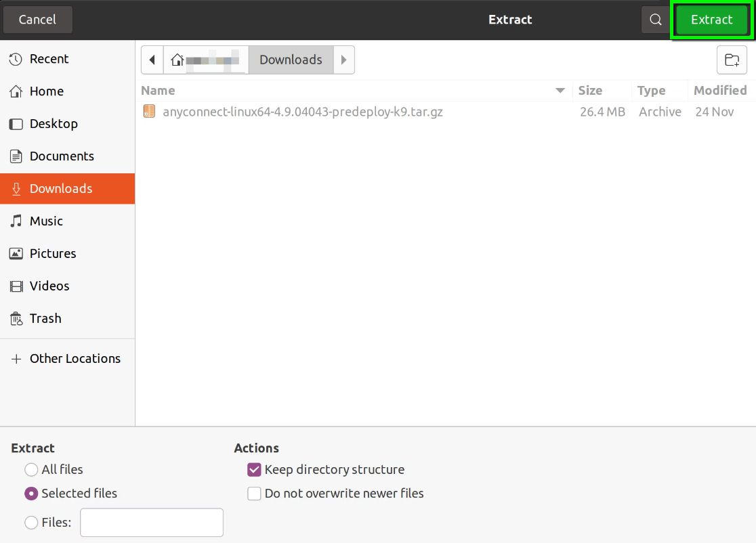Navigate back using the left path arrow
The width and height of the screenshot is (756, 543).
tap(152, 60)
